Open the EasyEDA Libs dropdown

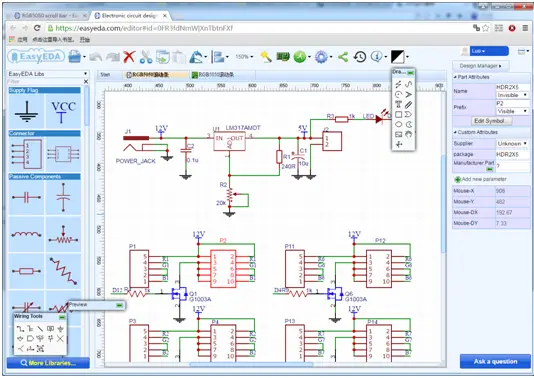point(48,74)
